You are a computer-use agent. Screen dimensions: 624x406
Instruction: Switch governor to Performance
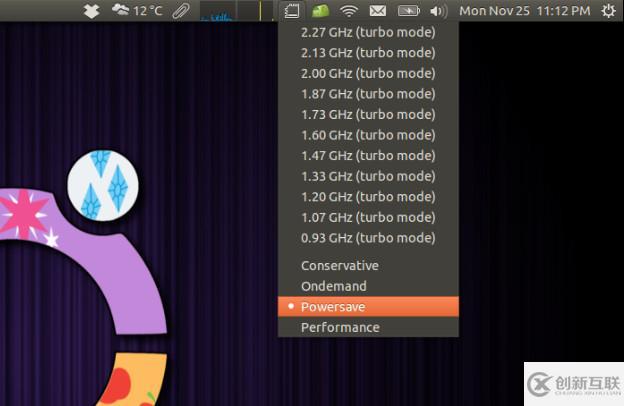[368, 327]
